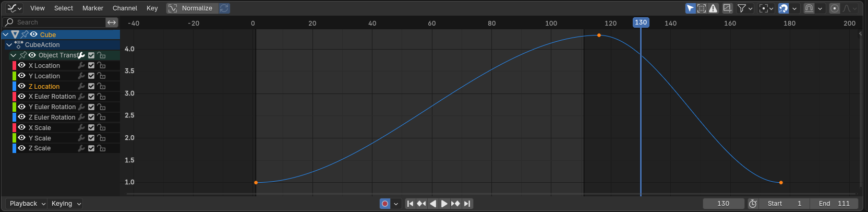Open the Playback popover
Screen dimensions: 868x212
pyautogui.click(x=27, y=204)
